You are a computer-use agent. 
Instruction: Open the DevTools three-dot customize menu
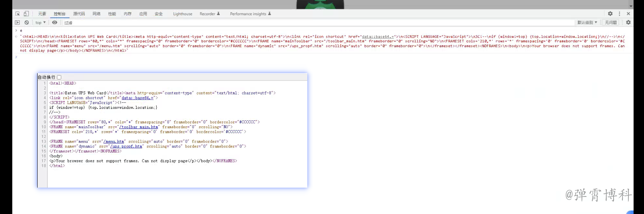click(x=619, y=14)
